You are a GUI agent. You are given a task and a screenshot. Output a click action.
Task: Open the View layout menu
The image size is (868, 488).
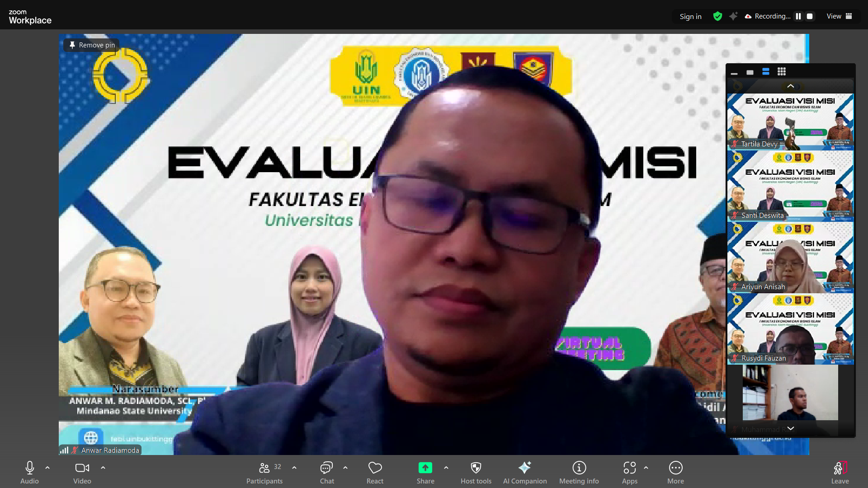(x=839, y=16)
